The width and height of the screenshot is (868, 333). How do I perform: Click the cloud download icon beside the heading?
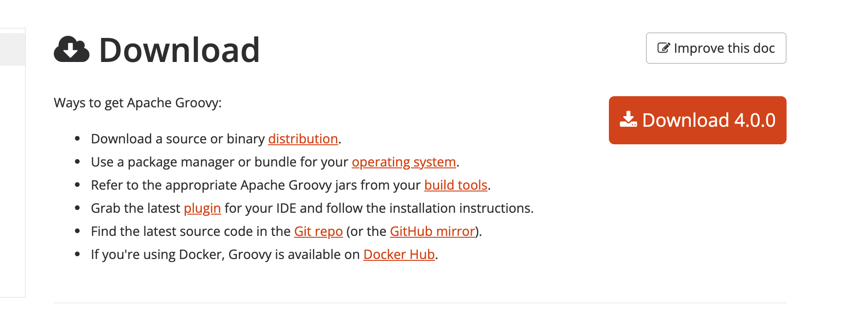(x=71, y=49)
